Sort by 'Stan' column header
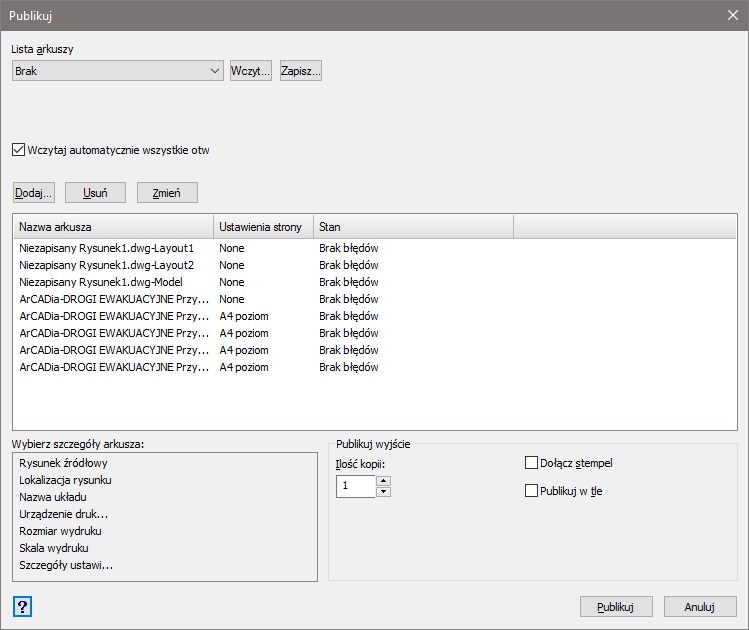The height and width of the screenshot is (630, 749). coord(413,227)
